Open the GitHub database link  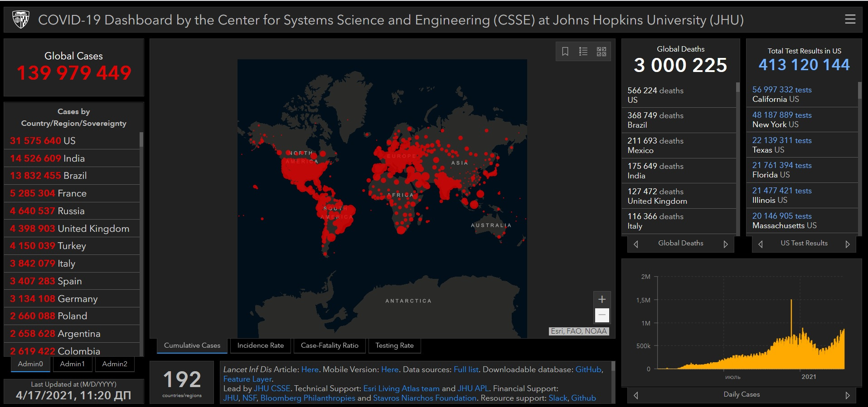[x=588, y=369]
